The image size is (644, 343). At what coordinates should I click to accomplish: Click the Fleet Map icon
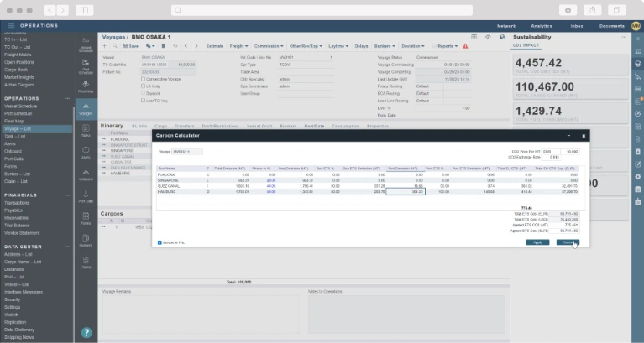pos(86,86)
